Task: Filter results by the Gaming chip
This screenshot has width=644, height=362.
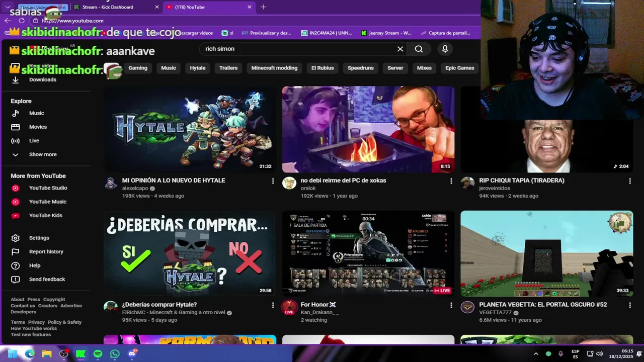Action: [x=138, y=68]
